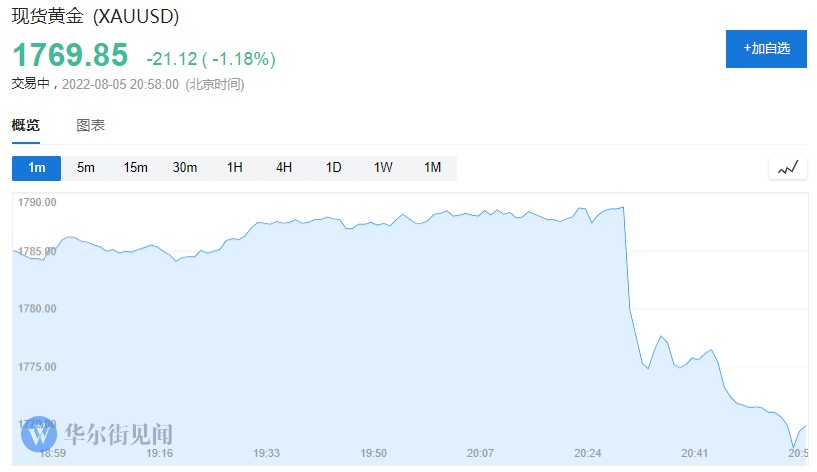
Task: Select the 1M monthly timeframe
Action: coord(432,168)
